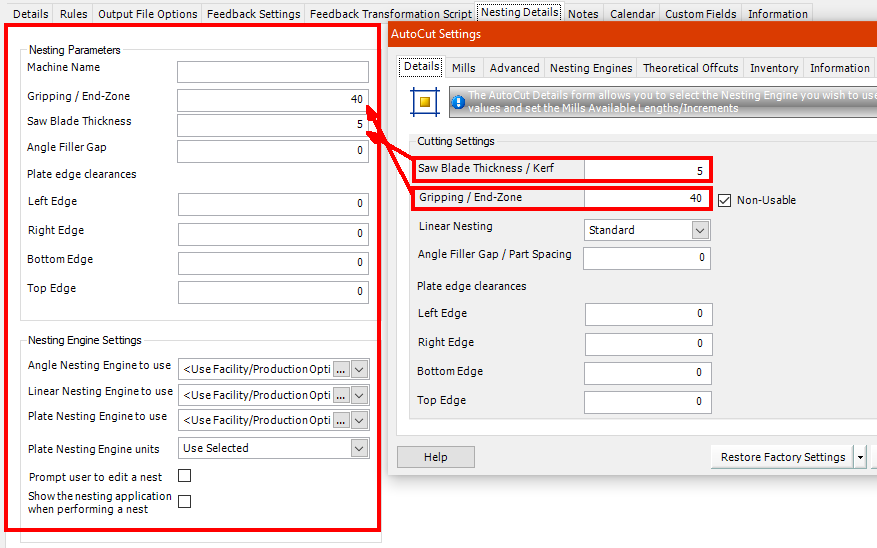The width and height of the screenshot is (877, 548).
Task: Open the Plate Nesting Engine units dropdown
Action: point(360,448)
